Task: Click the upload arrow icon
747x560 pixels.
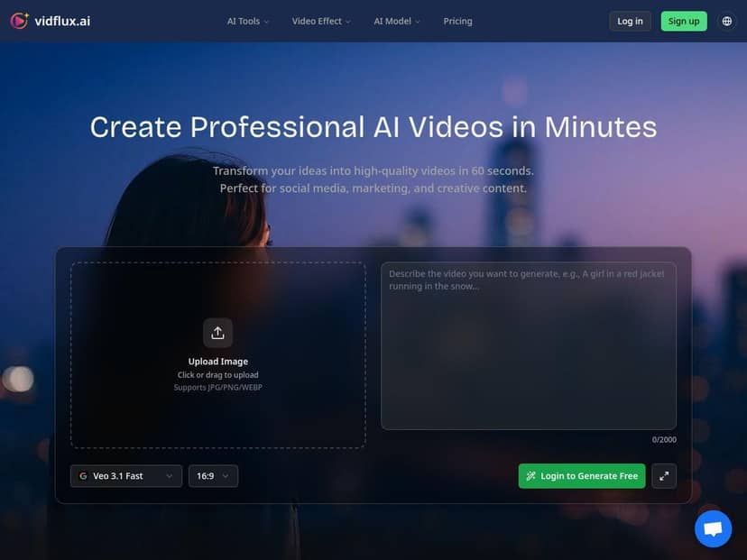Action: 217,333
